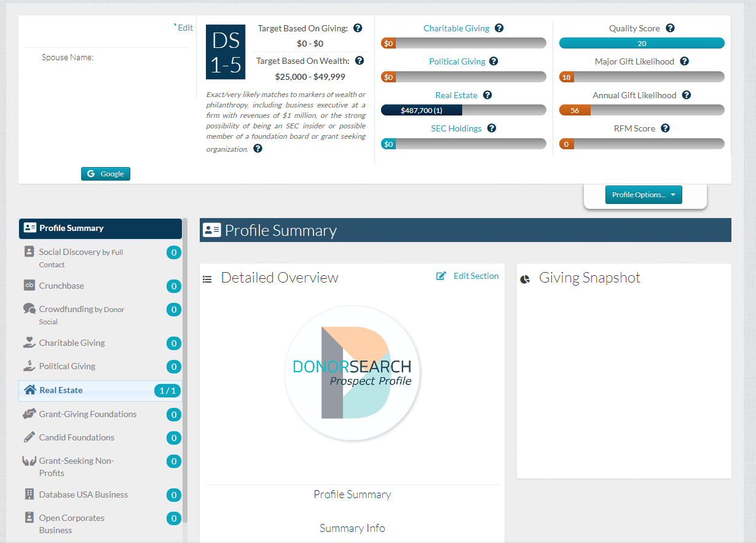This screenshot has width=756, height=543.
Task: Click the SEC Holdings header link
Action: click(x=456, y=128)
